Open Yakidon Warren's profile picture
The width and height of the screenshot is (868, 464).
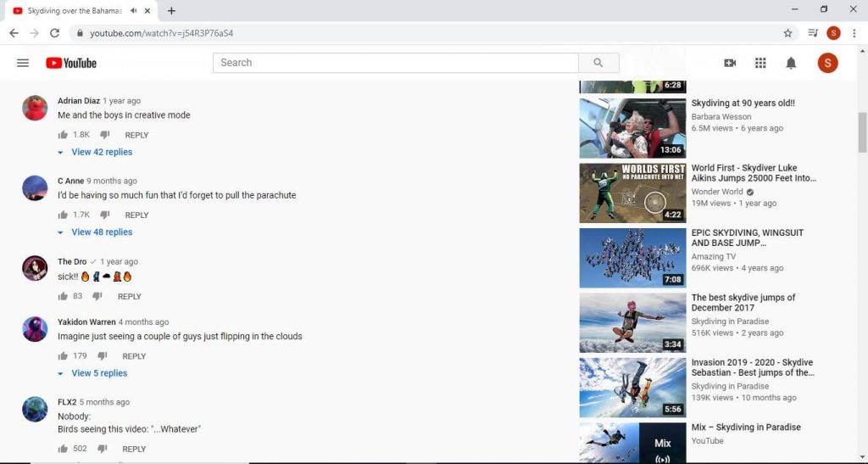(35, 329)
